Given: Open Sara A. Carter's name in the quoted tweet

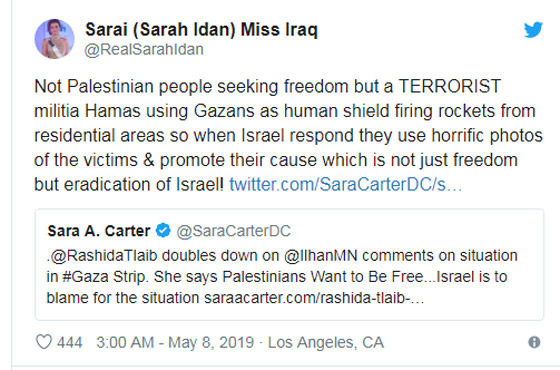Looking at the screenshot, I should click(99, 231).
